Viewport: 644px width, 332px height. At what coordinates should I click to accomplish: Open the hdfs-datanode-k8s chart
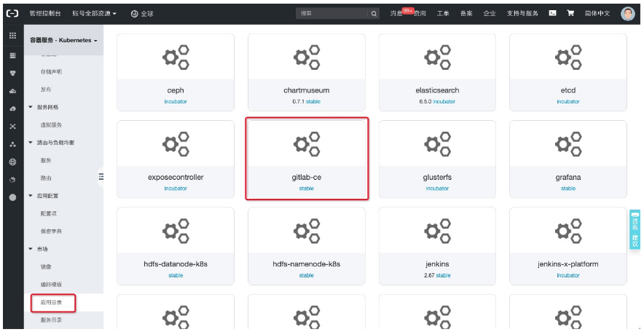pos(176,246)
